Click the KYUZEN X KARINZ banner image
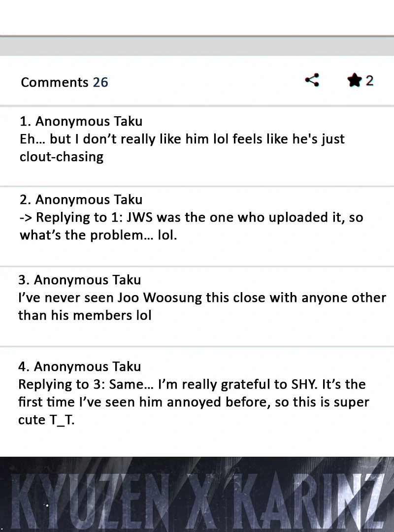The width and height of the screenshot is (394, 532). click(x=197, y=495)
